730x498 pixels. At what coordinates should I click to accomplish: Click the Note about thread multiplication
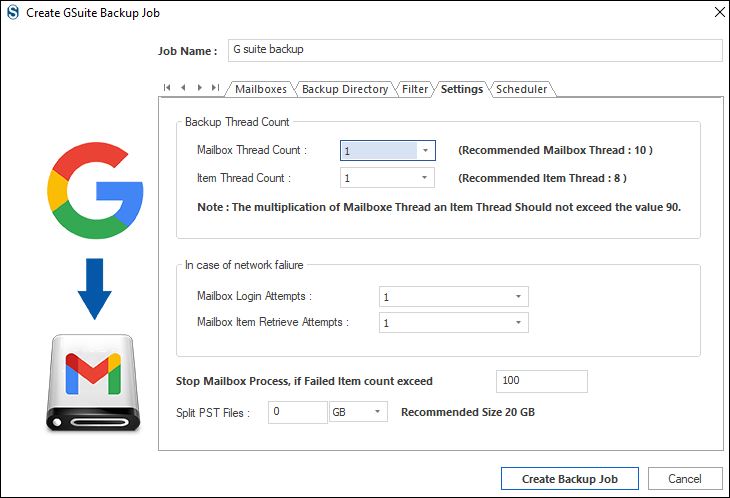439,207
